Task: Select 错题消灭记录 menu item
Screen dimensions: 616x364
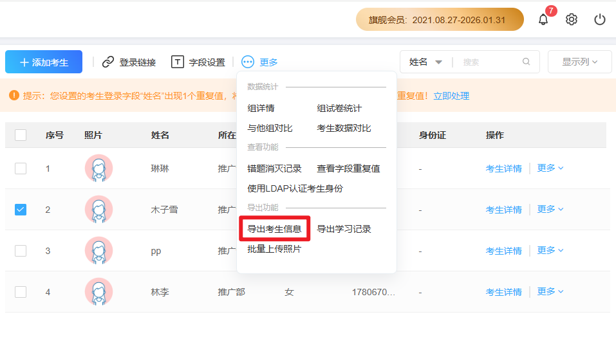Action: coord(274,169)
